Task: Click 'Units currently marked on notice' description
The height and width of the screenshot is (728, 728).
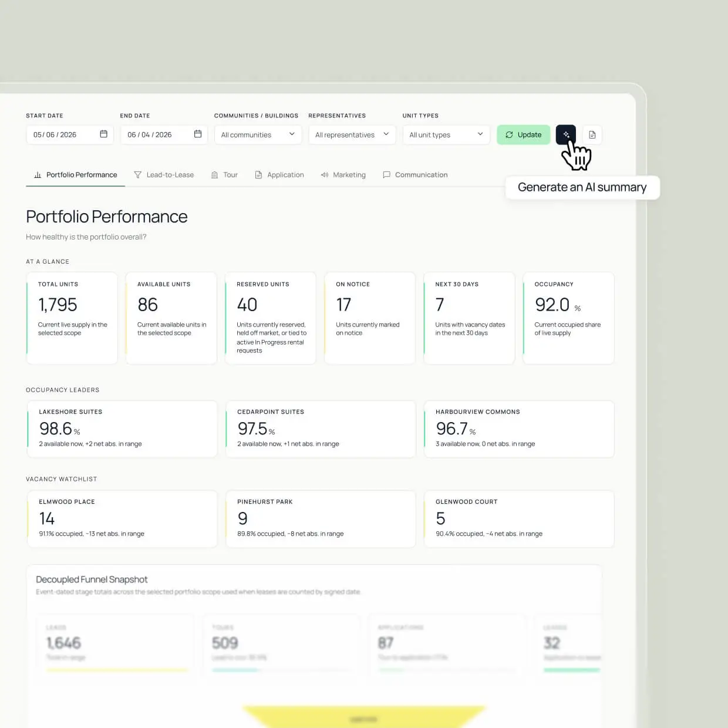Action: point(368,329)
